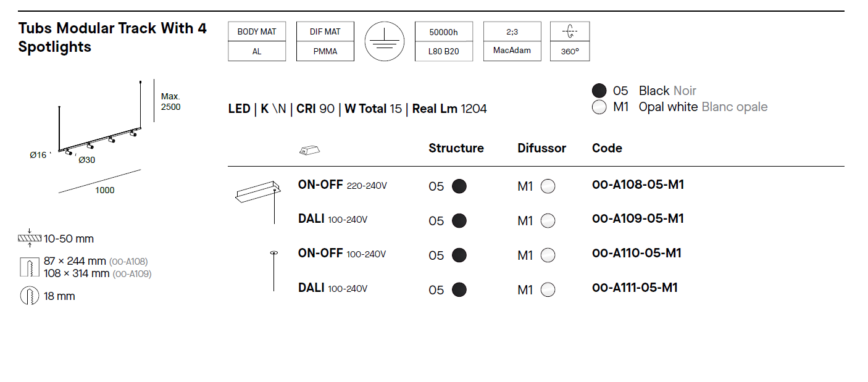Click the 18 mm cut-out hole icon
This screenshot has height=382, width=868.
[29, 296]
